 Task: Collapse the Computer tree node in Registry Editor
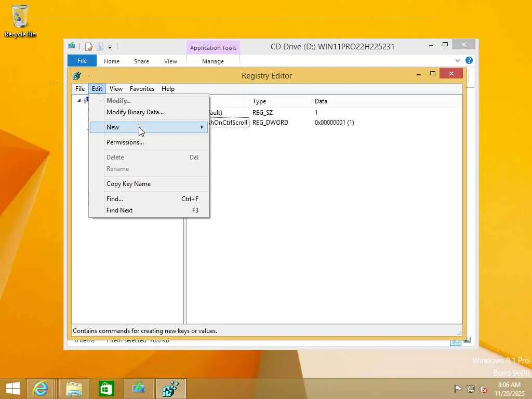click(x=79, y=100)
